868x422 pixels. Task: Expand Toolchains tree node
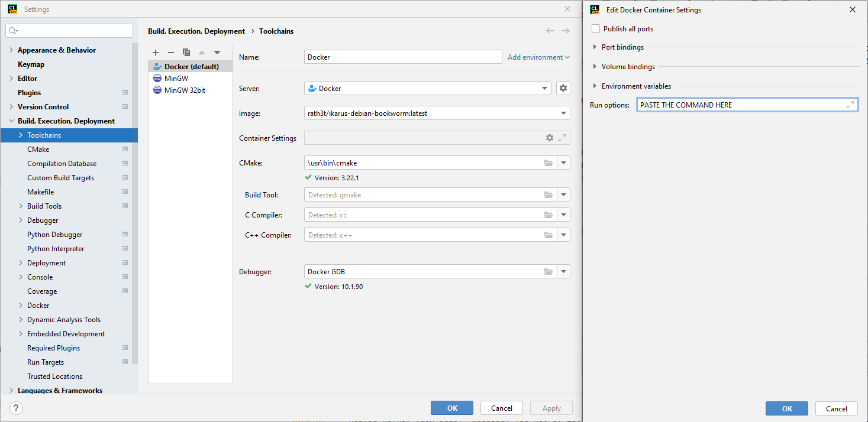21,135
